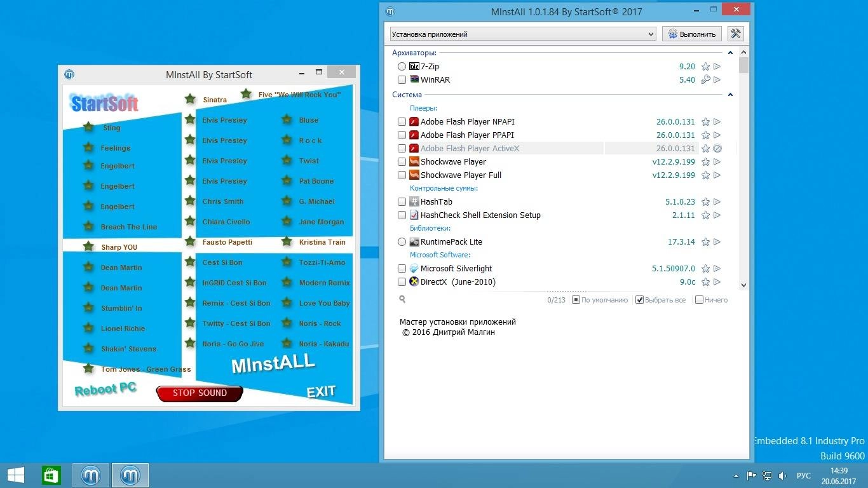
Task: Click the star beside Kristina Train
Action: (x=287, y=241)
